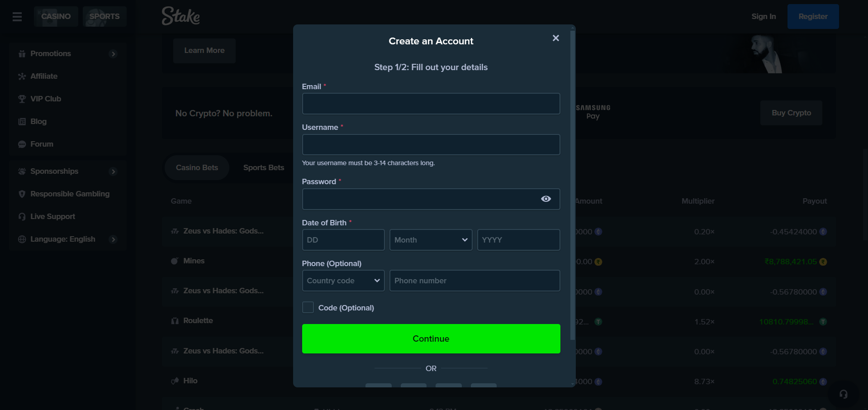Expand the Language: English submenu arrow
868x410 pixels.
point(113,239)
